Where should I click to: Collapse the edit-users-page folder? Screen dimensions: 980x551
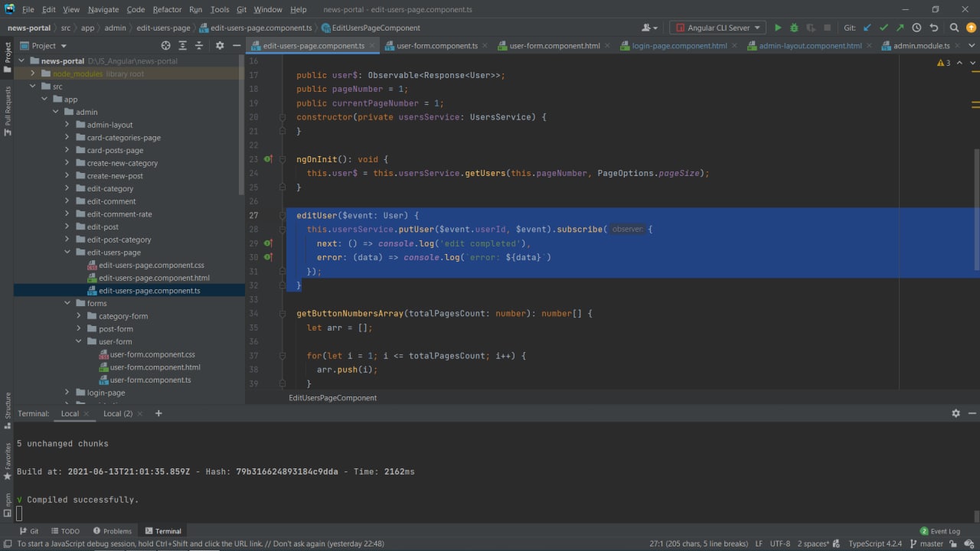pyautogui.click(x=67, y=253)
